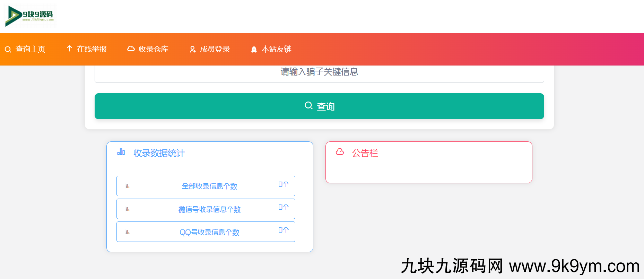Click the small chart icon in QQ号收录信息个数 row
Image resolution: width=644 pixels, height=279 pixels.
tap(128, 232)
